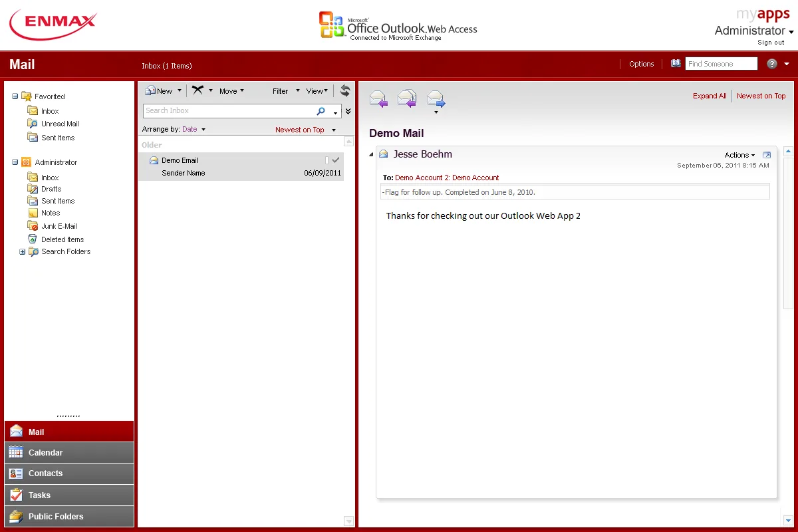Open the New item dropdown arrow
Image resolution: width=798 pixels, height=532 pixels.
coord(180,90)
